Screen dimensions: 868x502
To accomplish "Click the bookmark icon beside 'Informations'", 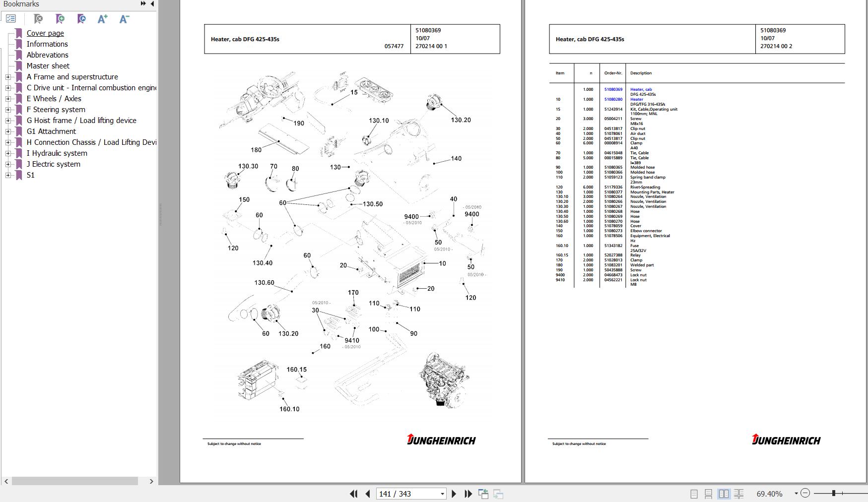I will coord(19,44).
